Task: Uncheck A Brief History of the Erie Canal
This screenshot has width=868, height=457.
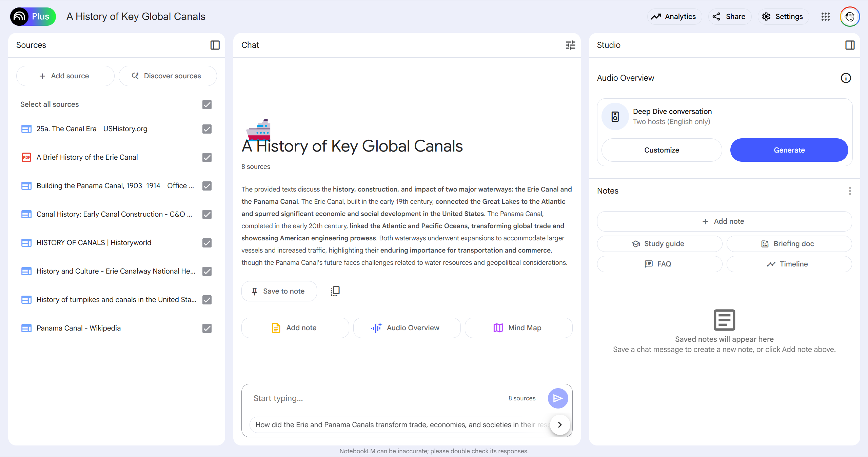Action: pyautogui.click(x=207, y=157)
